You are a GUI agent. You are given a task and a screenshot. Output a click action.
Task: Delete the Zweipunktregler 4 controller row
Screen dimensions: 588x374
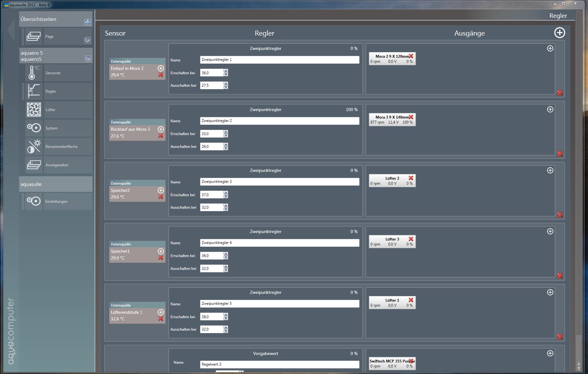click(560, 276)
